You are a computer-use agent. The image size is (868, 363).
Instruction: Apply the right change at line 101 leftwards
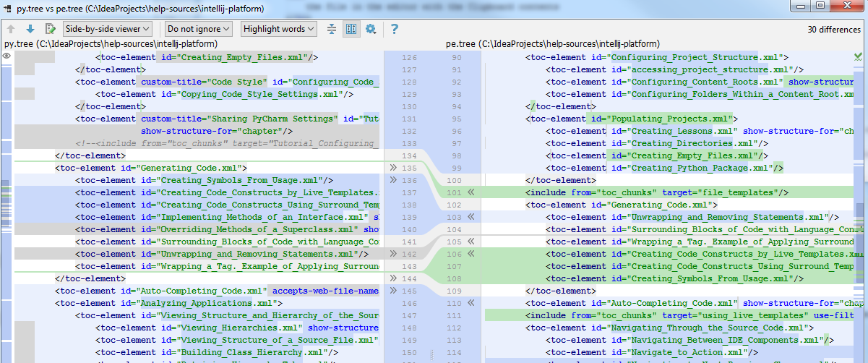pyautogui.click(x=471, y=192)
